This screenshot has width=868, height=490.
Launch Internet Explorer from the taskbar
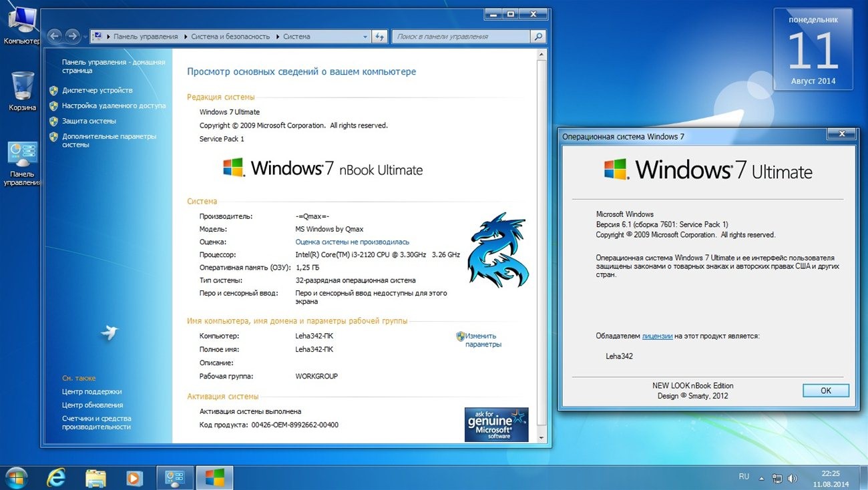coord(56,477)
